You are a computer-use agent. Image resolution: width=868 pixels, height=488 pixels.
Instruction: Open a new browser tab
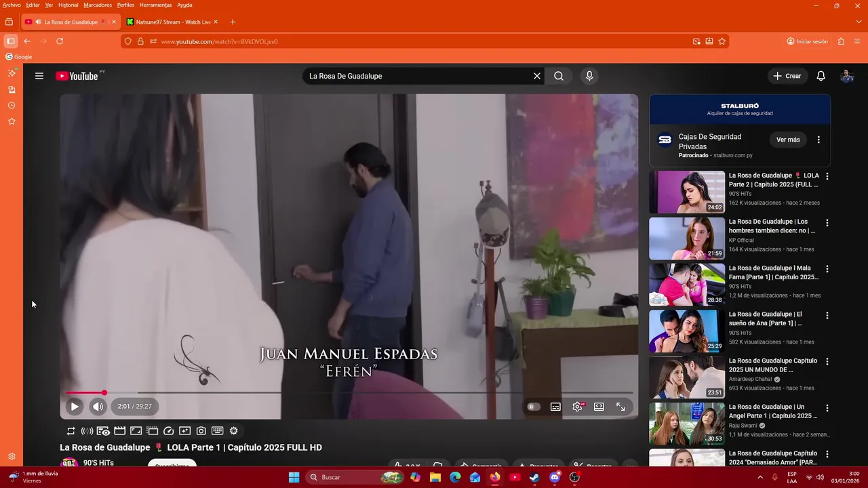pos(233,22)
